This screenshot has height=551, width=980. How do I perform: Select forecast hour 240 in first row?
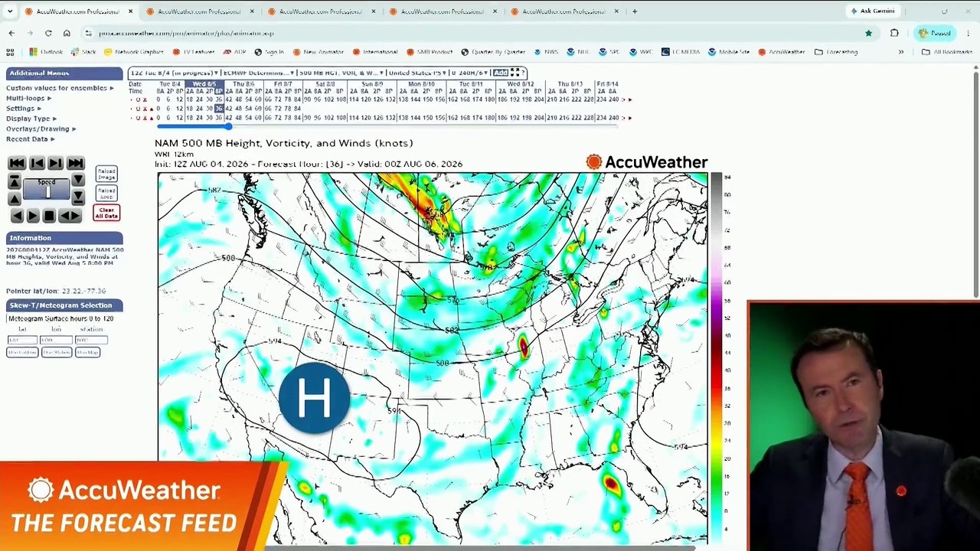pos(613,99)
